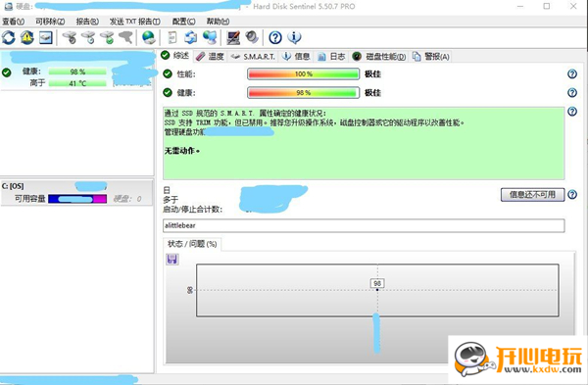Click the question mark help toolbar icon
This screenshot has height=385, width=588.
pos(275,37)
